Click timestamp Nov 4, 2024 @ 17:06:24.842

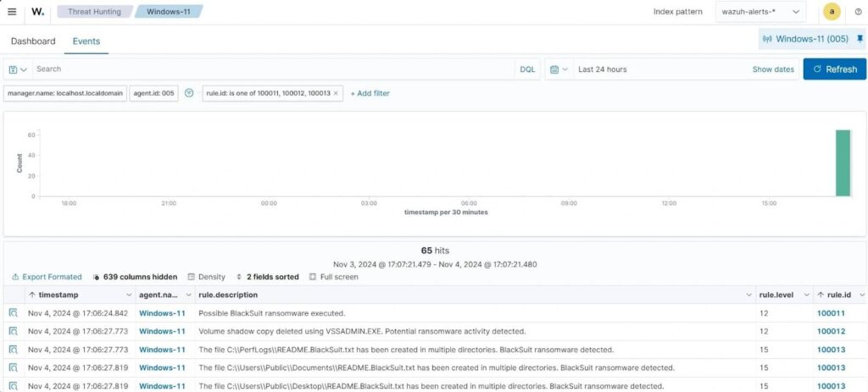[x=78, y=313]
